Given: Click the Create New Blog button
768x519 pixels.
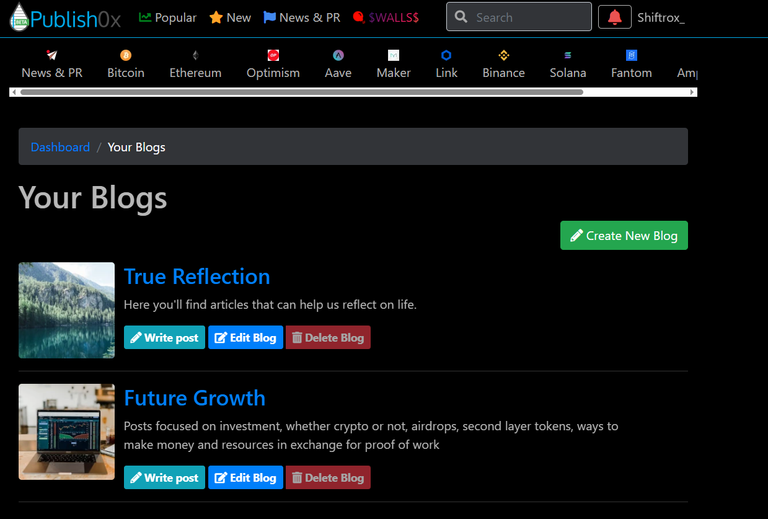Looking at the screenshot, I should point(624,236).
